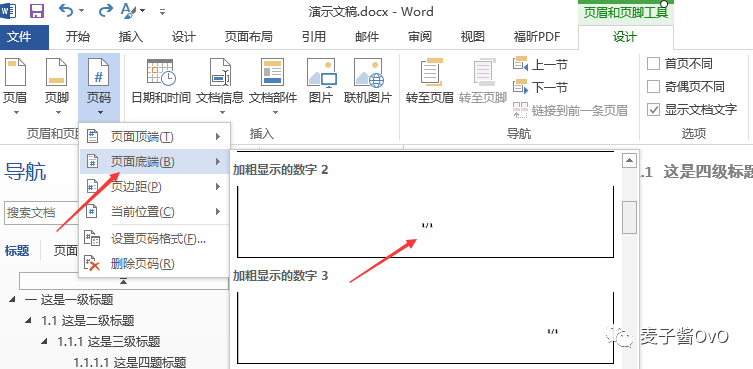Switch to the 视图 View tab
The height and width of the screenshot is (369, 753).
(473, 37)
